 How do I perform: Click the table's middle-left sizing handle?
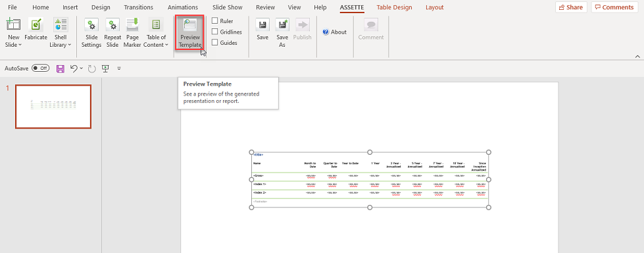[252, 179]
